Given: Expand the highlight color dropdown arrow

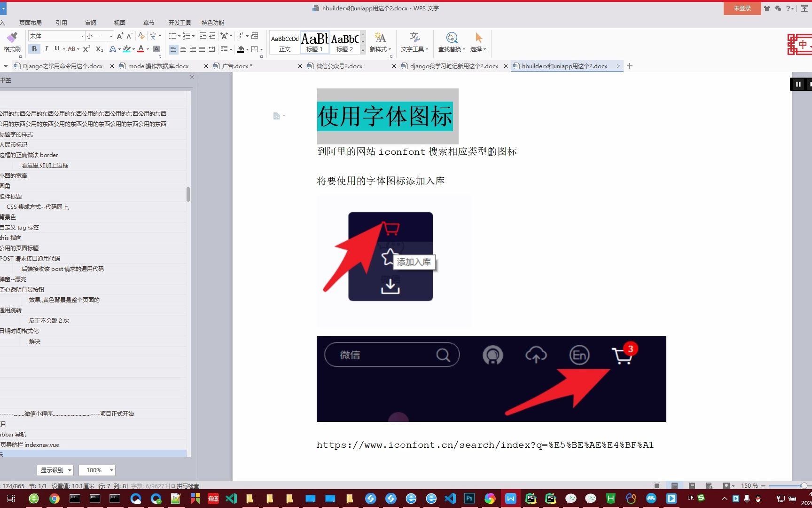Looking at the screenshot, I should point(134,49).
